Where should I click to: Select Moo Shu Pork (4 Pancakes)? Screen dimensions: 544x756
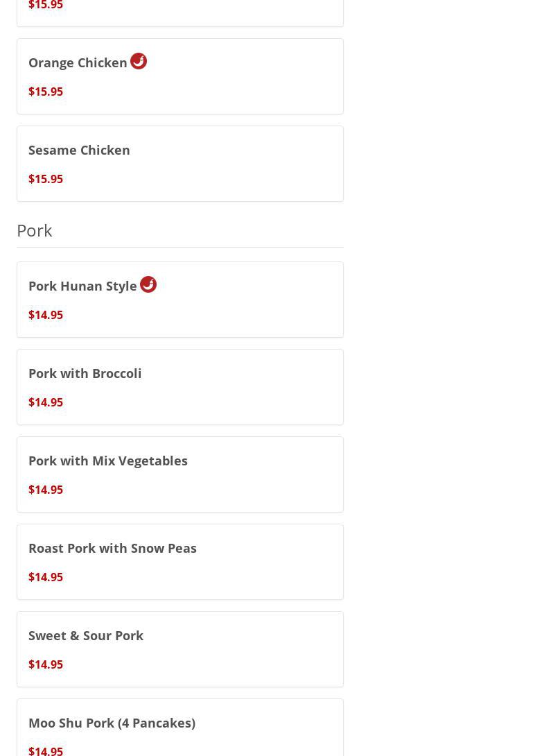(112, 723)
